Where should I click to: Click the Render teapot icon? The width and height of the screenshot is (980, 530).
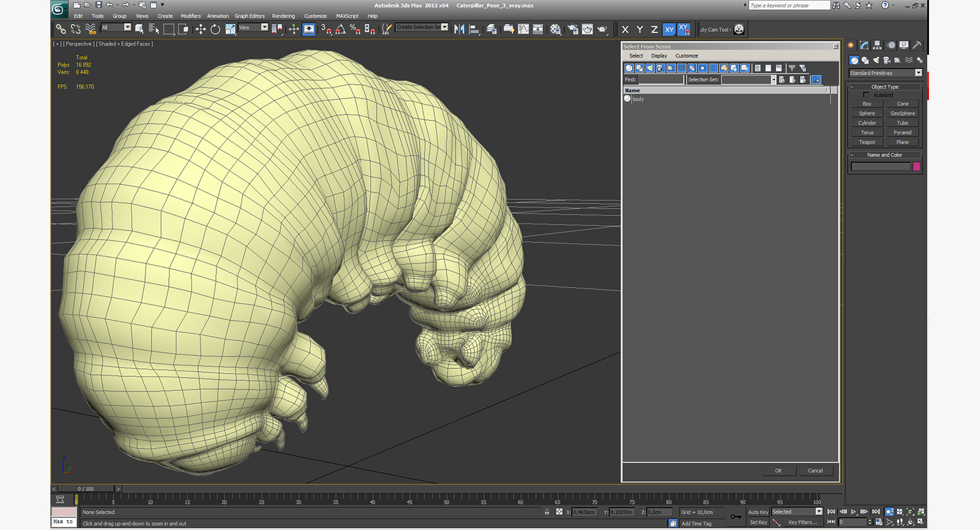[x=602, y=29]
